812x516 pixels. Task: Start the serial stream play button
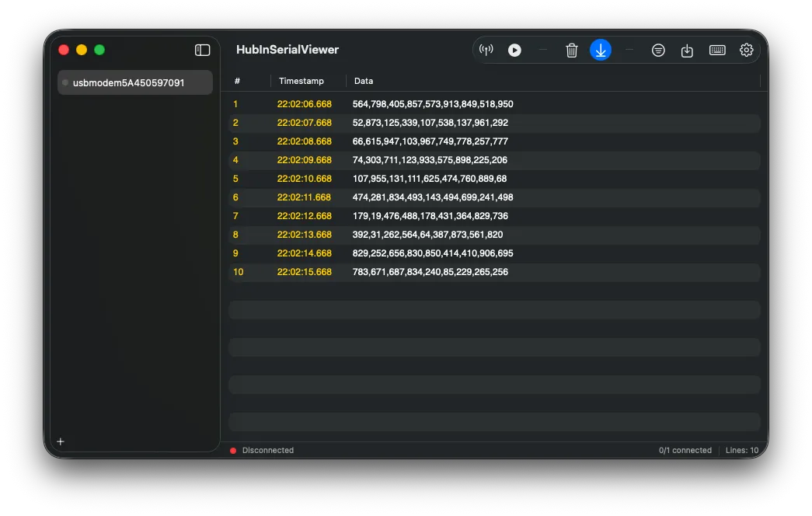click(514, 50)
